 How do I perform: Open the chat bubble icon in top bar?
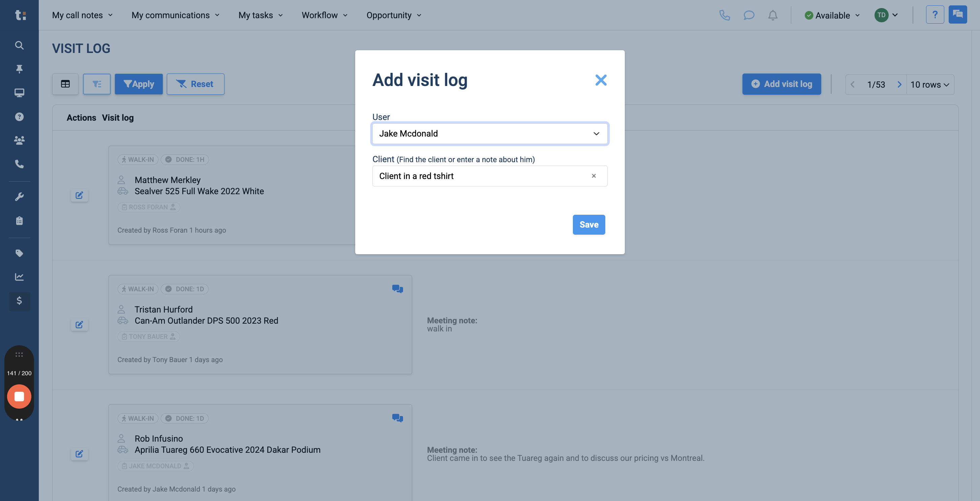click(x=749, y=15)
